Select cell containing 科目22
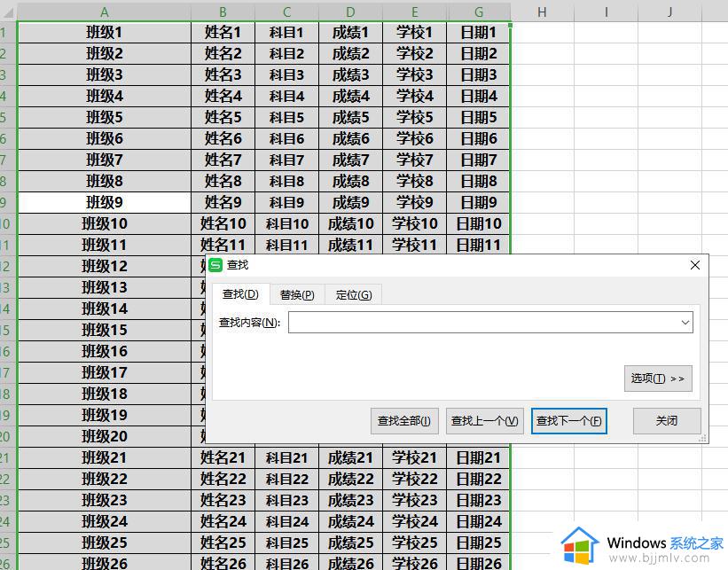 (286, 479)
